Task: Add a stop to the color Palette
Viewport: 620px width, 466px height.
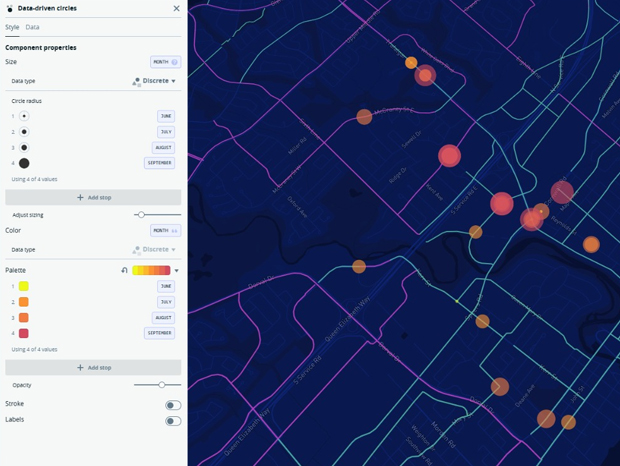Action: tap(93, 368)
